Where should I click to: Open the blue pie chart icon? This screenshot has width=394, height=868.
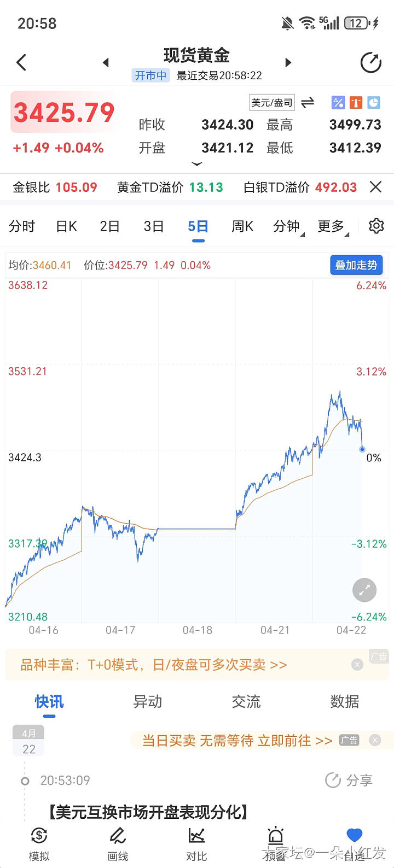coord(374,102)
